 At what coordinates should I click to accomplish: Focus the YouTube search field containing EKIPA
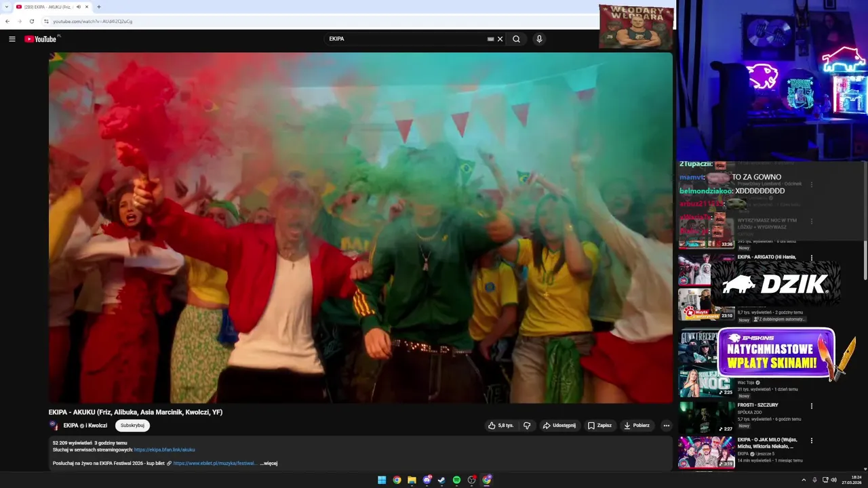pos(406,39)
